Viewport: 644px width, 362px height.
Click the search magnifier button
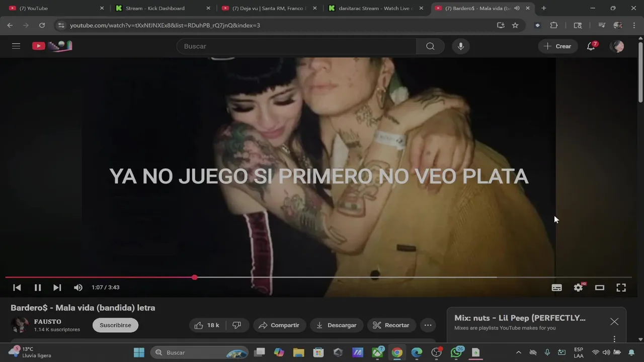(x=430, y=46)
